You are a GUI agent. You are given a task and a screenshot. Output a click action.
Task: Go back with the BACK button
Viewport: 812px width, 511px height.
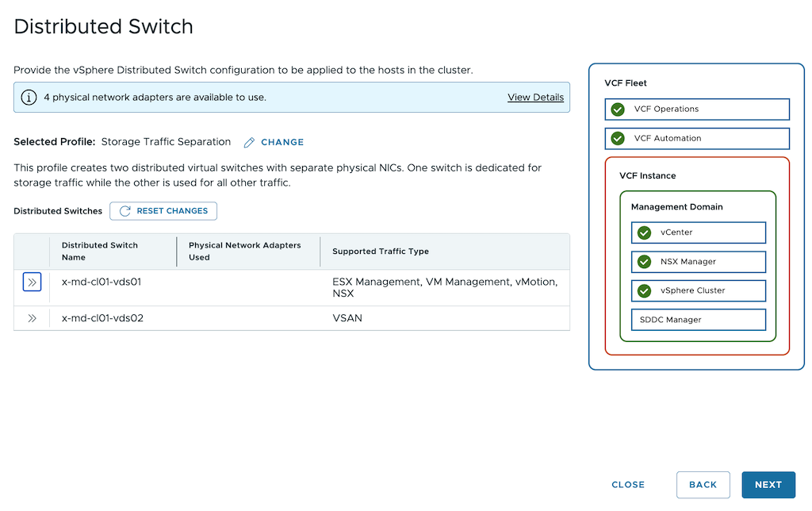703,485
